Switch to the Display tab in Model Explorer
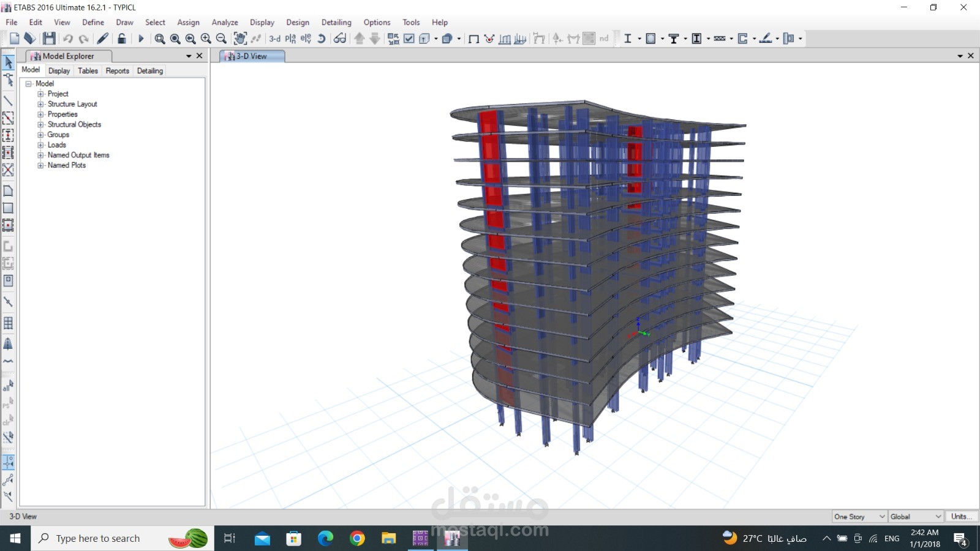This screenshot has height=551, width=980. click(x=59, y=70)
